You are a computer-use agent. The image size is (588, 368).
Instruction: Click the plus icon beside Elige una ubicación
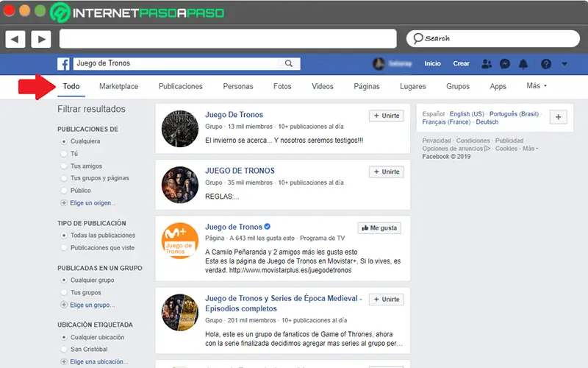64,361
